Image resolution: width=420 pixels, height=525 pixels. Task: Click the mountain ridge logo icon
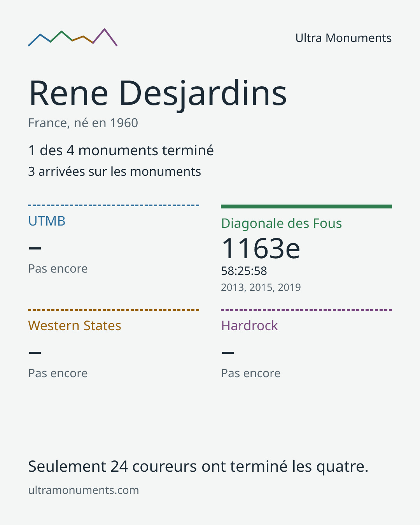pyautogui.click(x=73, y=37)
